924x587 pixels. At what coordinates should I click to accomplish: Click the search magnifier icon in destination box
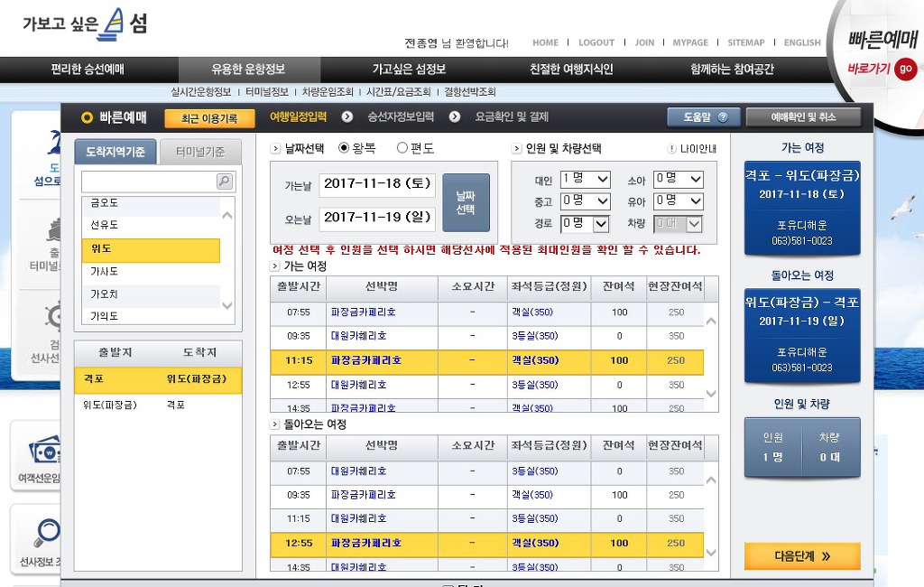click(x=225, y=182)
